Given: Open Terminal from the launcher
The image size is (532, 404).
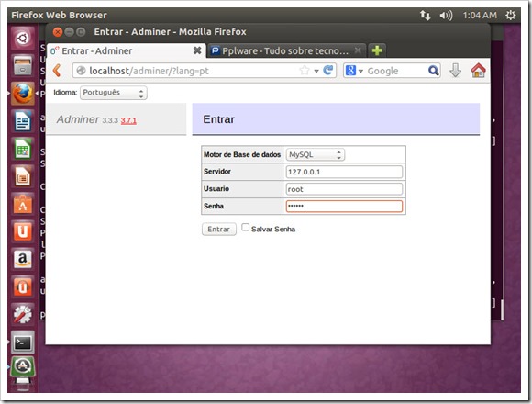Looking at the screenshot, I should click(x=22, y=342).
